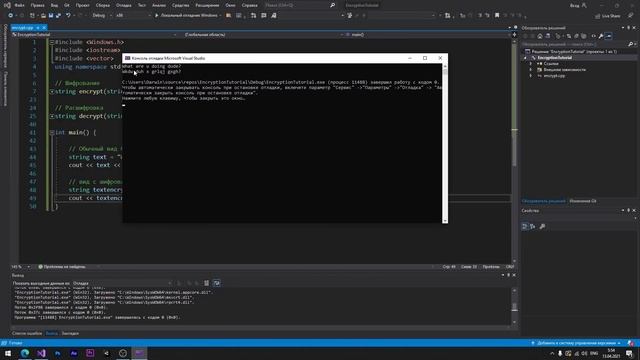Open the 145 % zoom dropdown
This screenshot has height=360, width=640.
[x=21, y=267]
